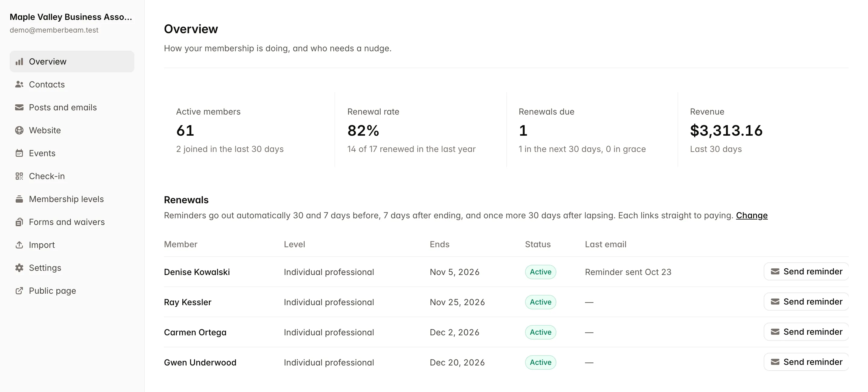Image resolution: width=868 pixels, height=392 pixels.
Task: Click the Change reminders schedule link
Action: [x=751, y=215]
